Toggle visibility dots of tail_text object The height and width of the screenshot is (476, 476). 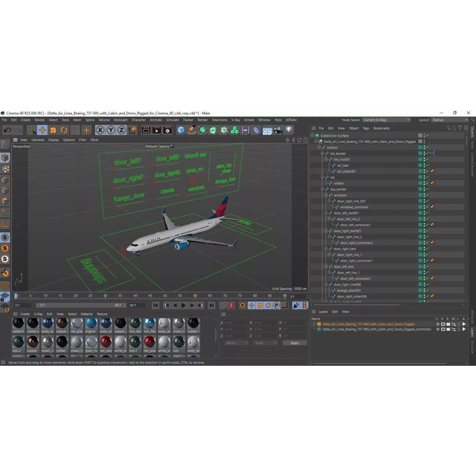click(424, 165)
